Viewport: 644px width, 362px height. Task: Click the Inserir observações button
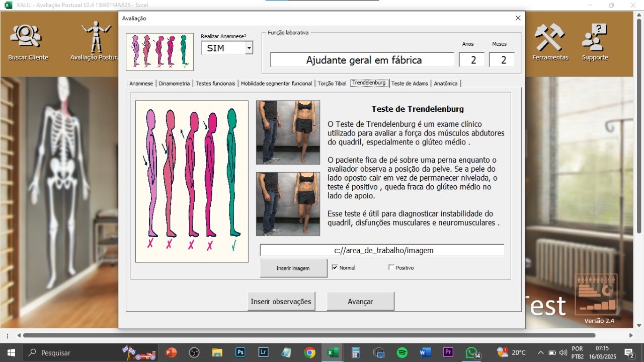(x=281, y=302)
